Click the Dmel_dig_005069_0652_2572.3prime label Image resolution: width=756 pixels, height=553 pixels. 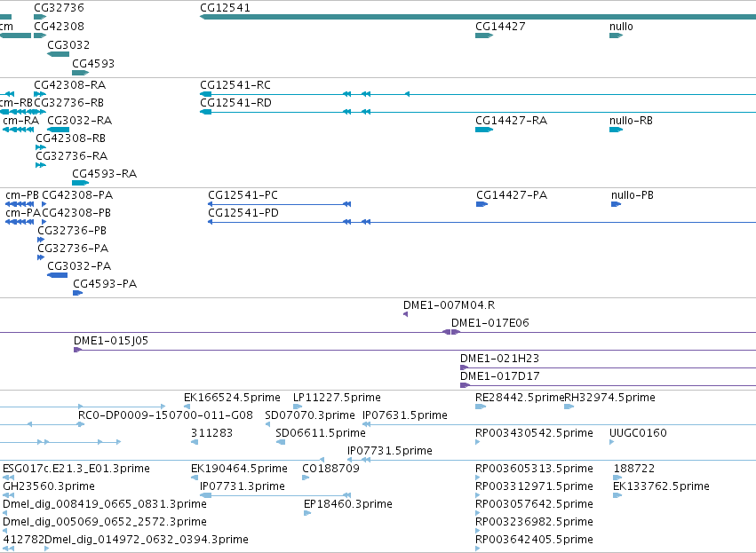click(105, 522)
